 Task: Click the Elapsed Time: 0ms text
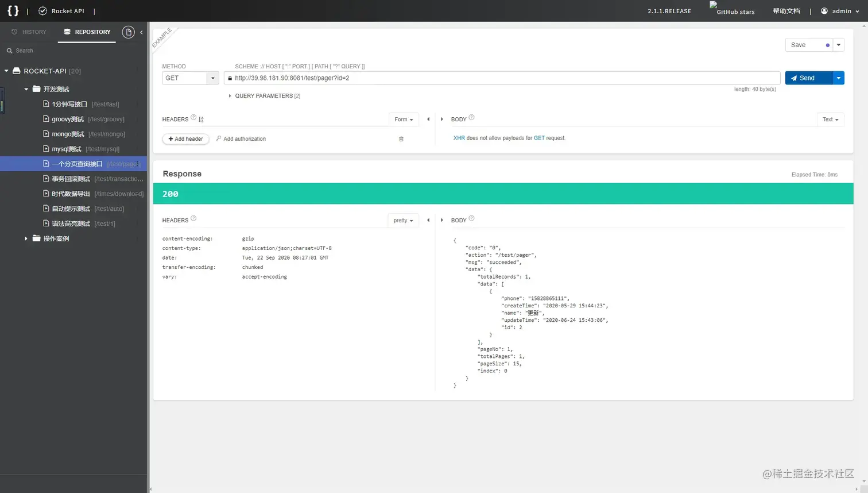(x=814, y=175)
